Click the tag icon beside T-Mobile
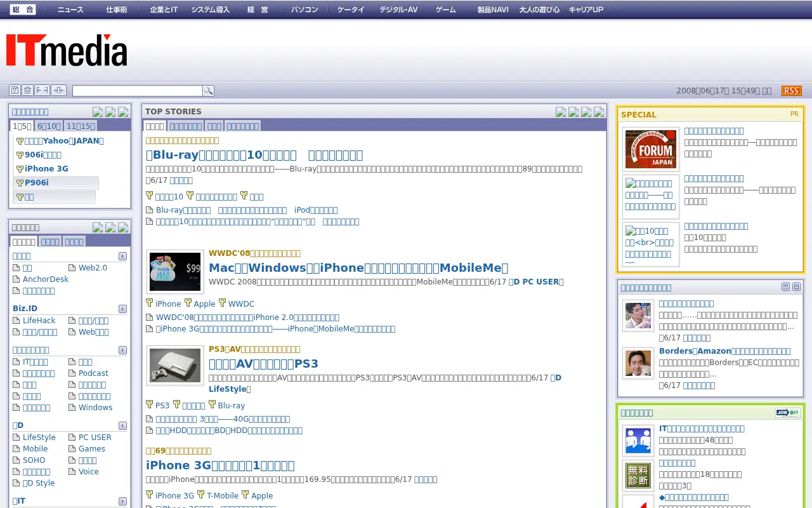The image size is (812, 508). 200,495
